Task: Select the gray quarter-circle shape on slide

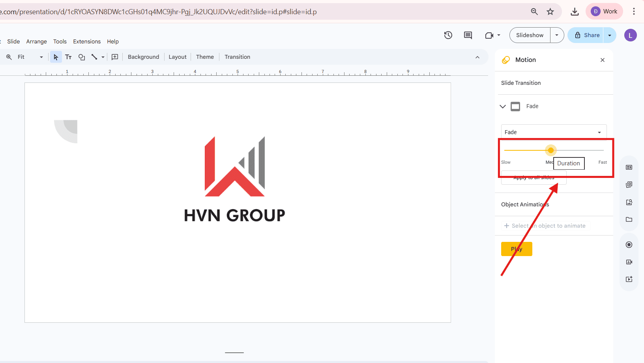Action: (66, 131)
